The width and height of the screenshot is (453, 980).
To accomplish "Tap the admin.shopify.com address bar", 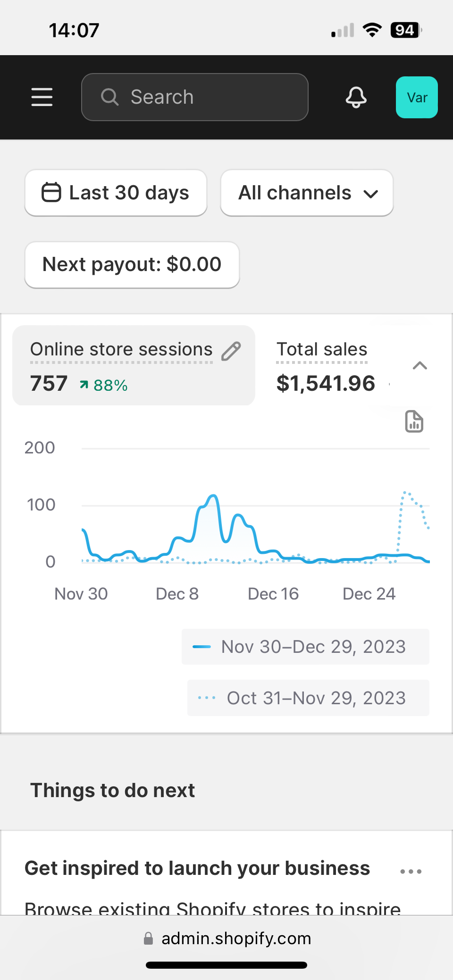I will (x=236, y=939).
